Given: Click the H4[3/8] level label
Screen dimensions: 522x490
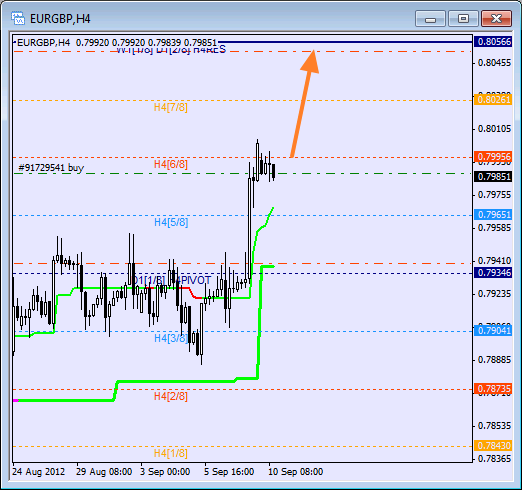Looking at the screenshot, I should 171,338.
